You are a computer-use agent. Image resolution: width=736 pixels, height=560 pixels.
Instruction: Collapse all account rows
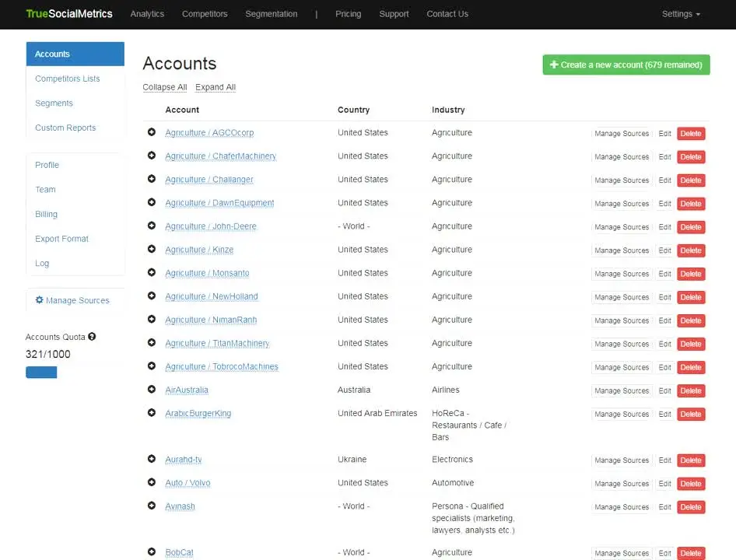pos(164,87)
